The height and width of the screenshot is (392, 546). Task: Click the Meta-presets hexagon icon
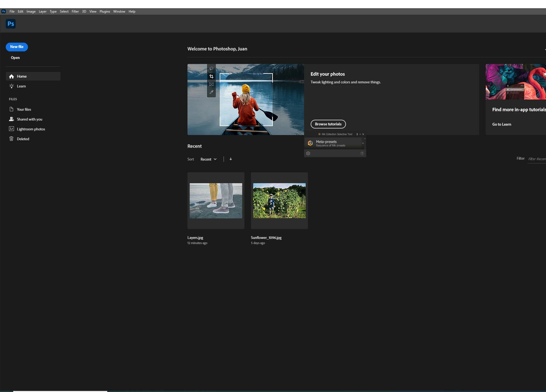(x=310, y=143)
